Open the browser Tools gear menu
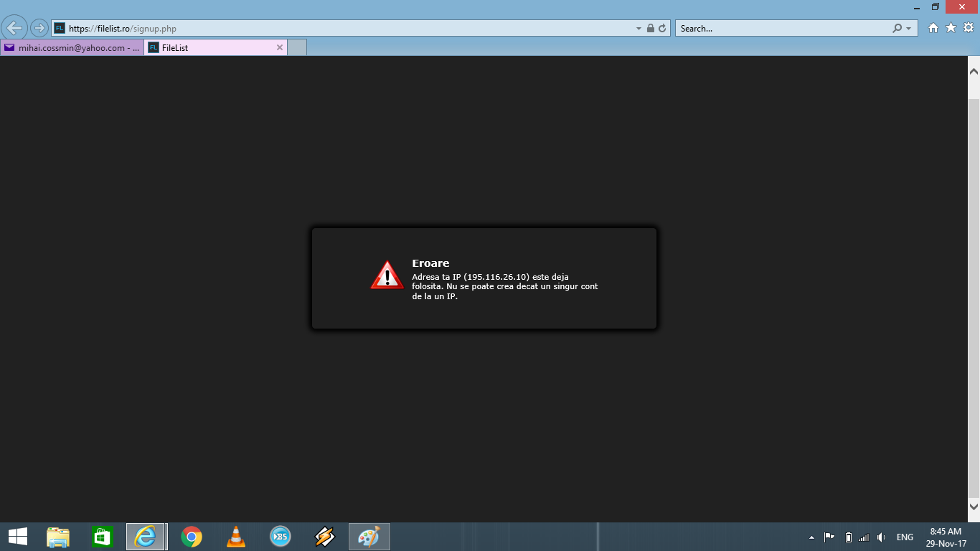 click(968, 28)
